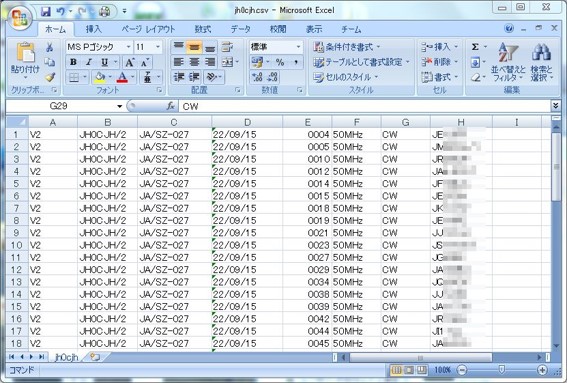This screenshot has width=567, height=383.
Task: Select the jh0cjh worksheet tab
Action: (x=67, y=357)
